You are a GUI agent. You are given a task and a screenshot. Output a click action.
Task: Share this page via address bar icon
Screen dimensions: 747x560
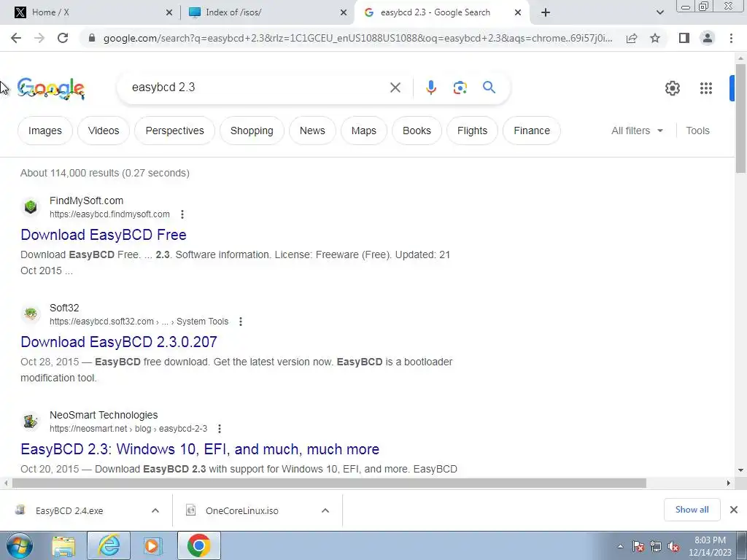coord(632,38)
